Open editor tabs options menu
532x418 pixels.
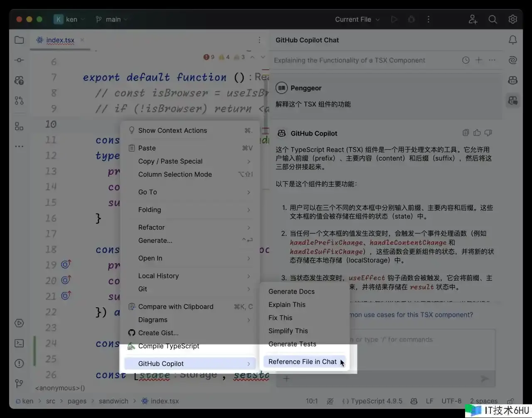click(259, 40)
